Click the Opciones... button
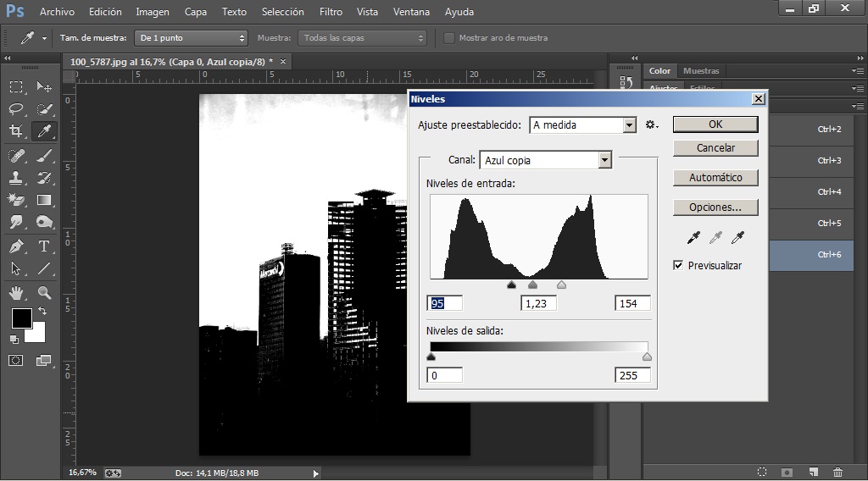Viewport: 868px width, 481px height. click(x=715, y=207)
